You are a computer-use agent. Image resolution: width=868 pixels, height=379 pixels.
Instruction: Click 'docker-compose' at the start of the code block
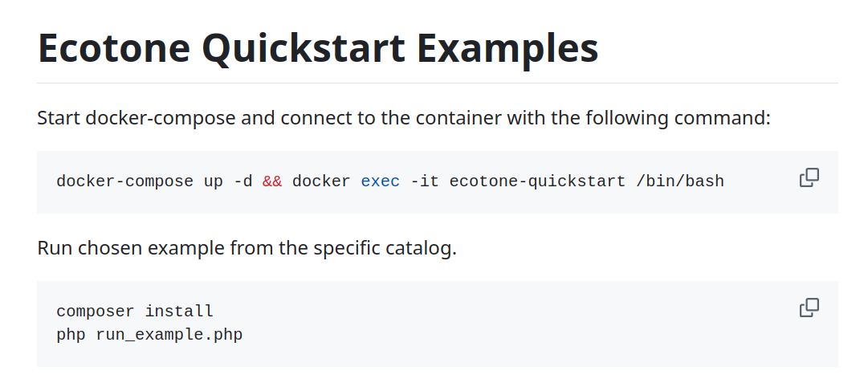pos(124,181)
